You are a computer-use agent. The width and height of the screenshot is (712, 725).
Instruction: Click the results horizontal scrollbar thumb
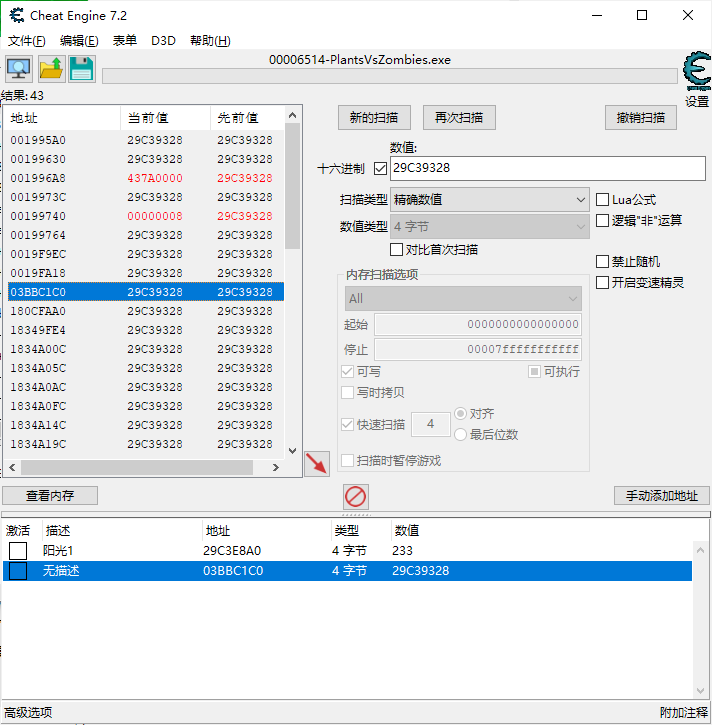click(x=137, y=467)
